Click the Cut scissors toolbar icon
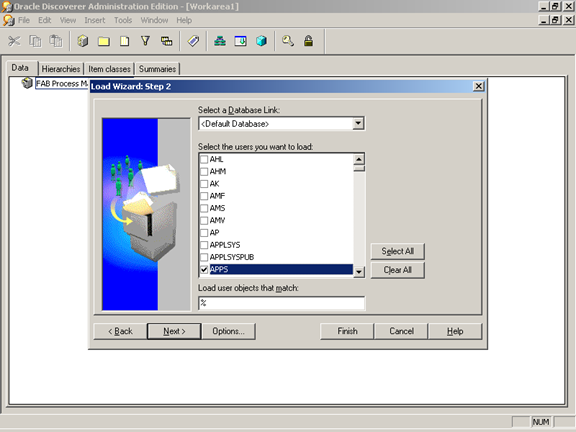This screenshot has height=432, width=576. click(14, 41)
